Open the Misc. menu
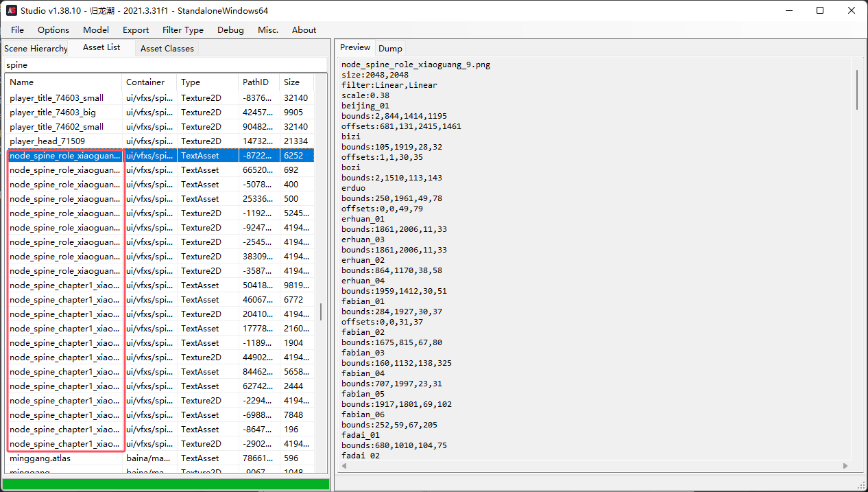 pos(268,30)
